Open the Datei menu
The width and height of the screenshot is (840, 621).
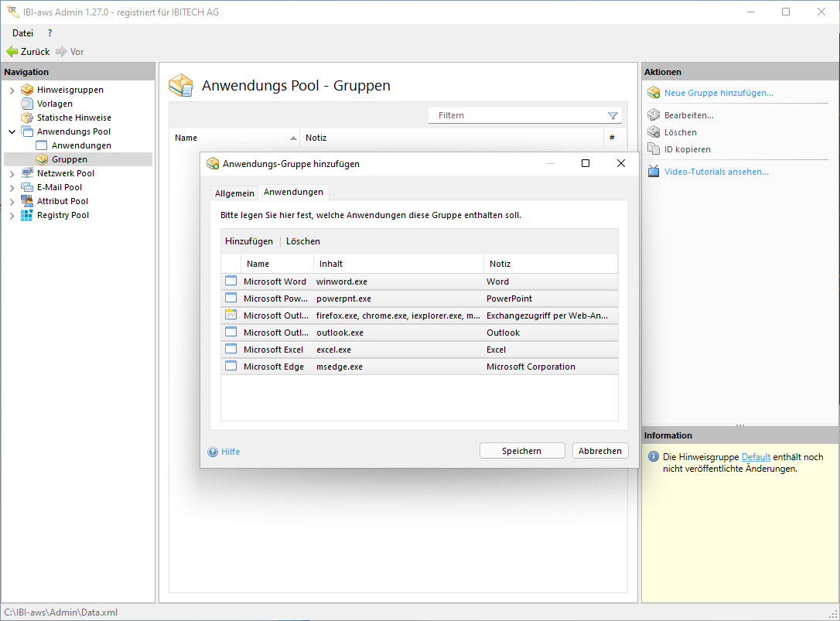tap(22, 33)
